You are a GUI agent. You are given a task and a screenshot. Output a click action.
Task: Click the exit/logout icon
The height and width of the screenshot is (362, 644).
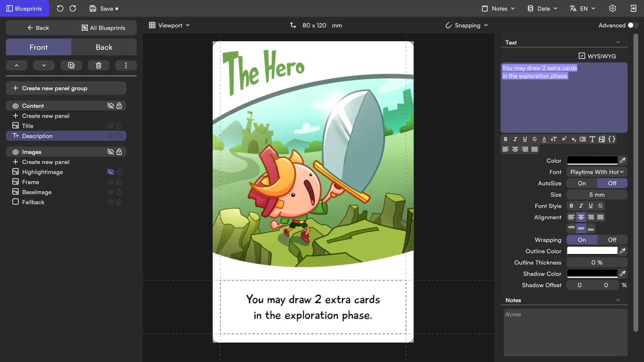point(633,8)
